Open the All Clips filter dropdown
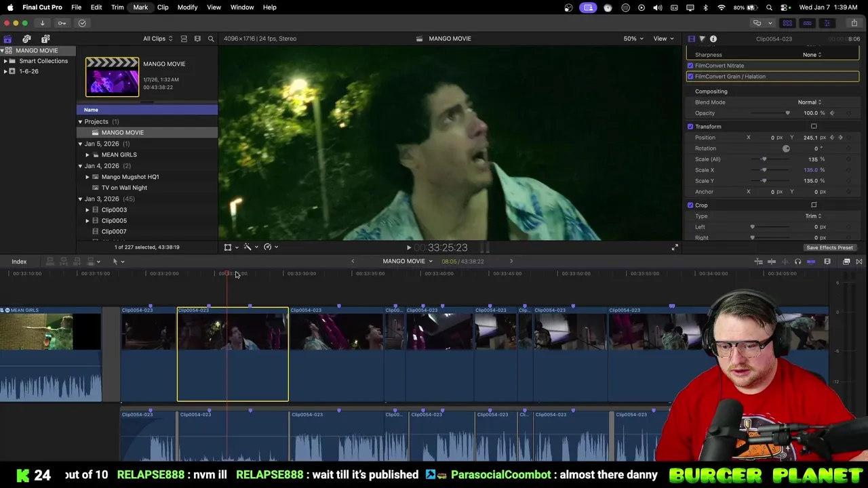This screenshot has height=488, width=868. coord(157,39)
